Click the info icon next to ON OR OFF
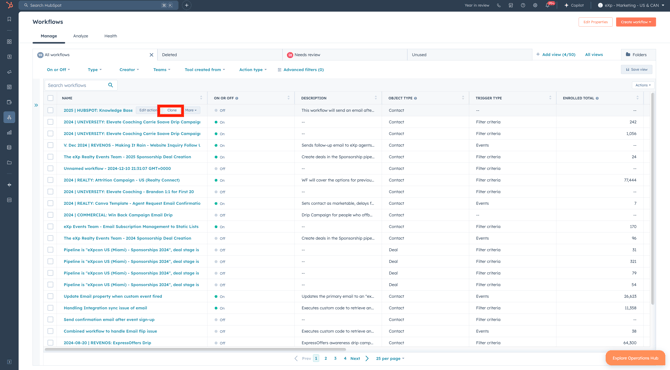The image size is (670, 370). click(237, 98)
